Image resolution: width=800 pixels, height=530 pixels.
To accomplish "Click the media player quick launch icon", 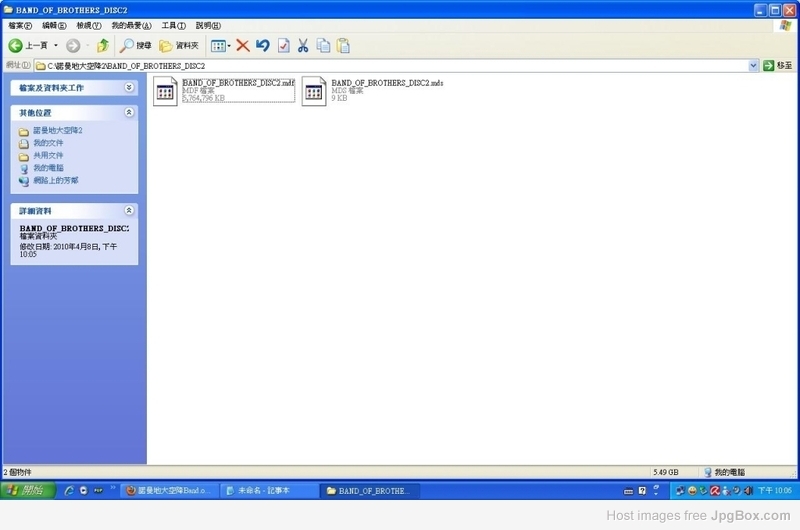I will [x=84, y=491].
